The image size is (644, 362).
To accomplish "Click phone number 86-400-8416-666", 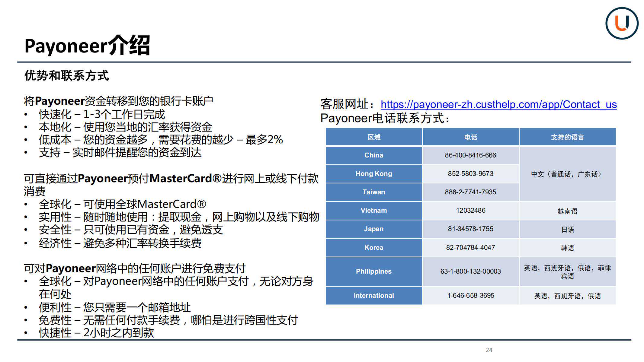I will tap(470, 155).
